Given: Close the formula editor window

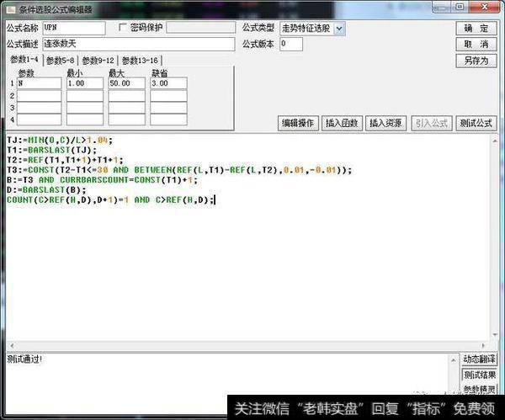Looking at the screenshot, I should (x=485, y=7).
